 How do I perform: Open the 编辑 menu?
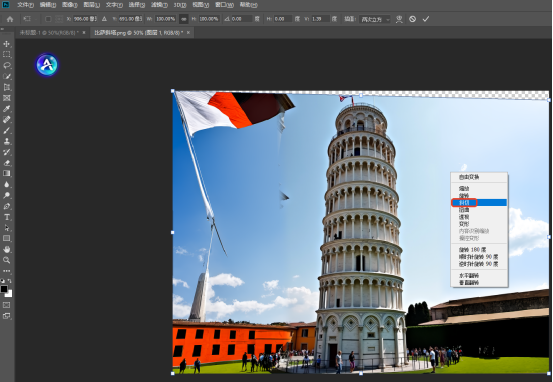click(x=48, y=5)
